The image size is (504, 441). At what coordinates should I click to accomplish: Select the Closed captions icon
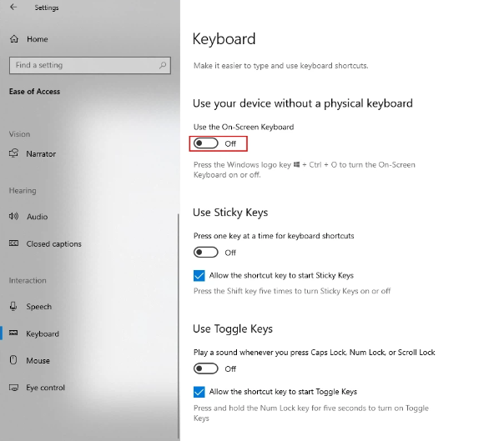[x=14, y=243]
